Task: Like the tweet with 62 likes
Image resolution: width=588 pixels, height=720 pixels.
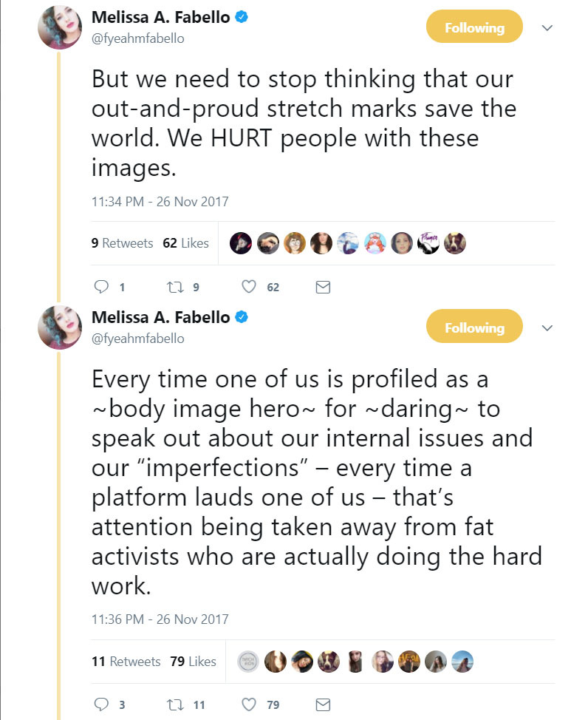Action: tap(249, 288)
